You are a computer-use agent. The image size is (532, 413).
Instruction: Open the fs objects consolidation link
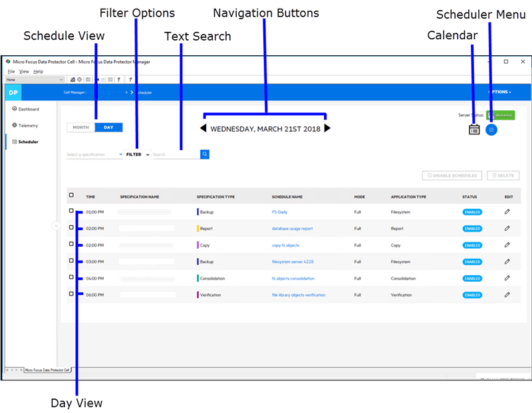tap(293, 279)
